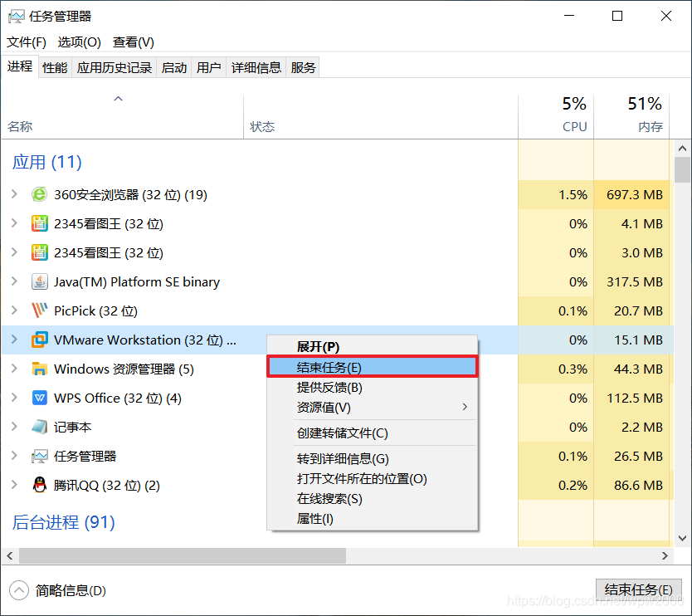This screenshot has height=616, width=692.
Task: Click the vertical scrollbar down arrow
Action: click(682, 538)
